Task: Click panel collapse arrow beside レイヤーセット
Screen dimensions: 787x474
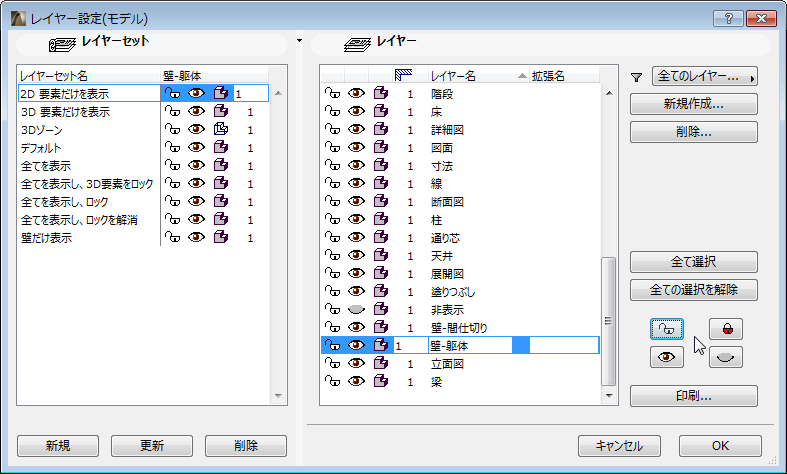Action: coord(300,40)
